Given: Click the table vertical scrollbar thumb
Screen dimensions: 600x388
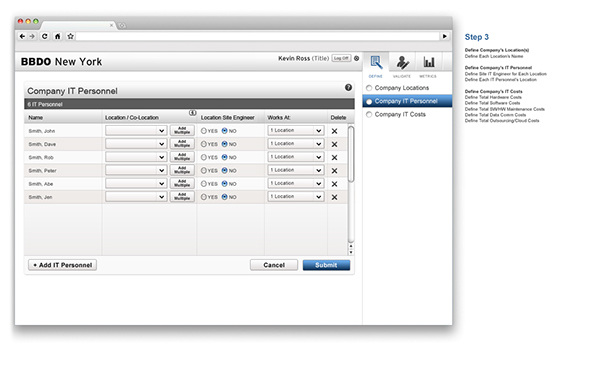Looking at the screenshot, I should point(351,154).
